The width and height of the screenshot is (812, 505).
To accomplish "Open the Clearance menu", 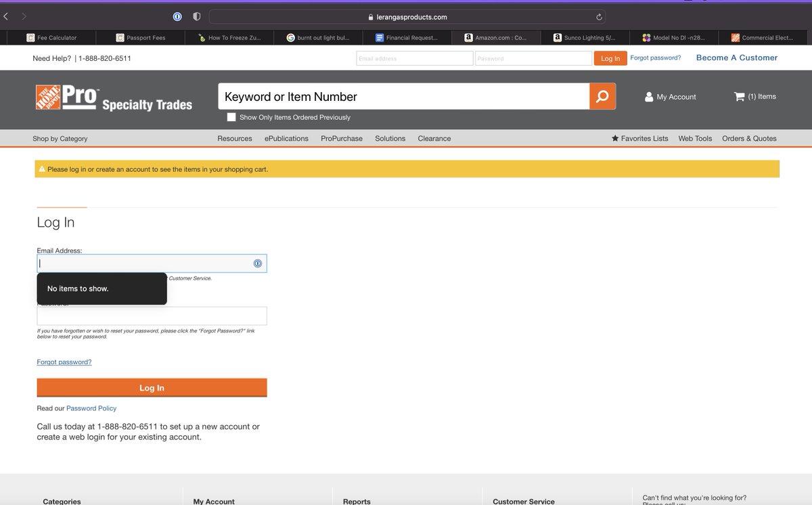I will click(434, 138).
